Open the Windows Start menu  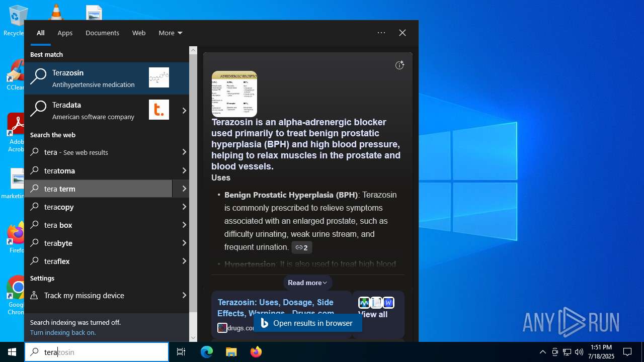click(x=12, y=352)
